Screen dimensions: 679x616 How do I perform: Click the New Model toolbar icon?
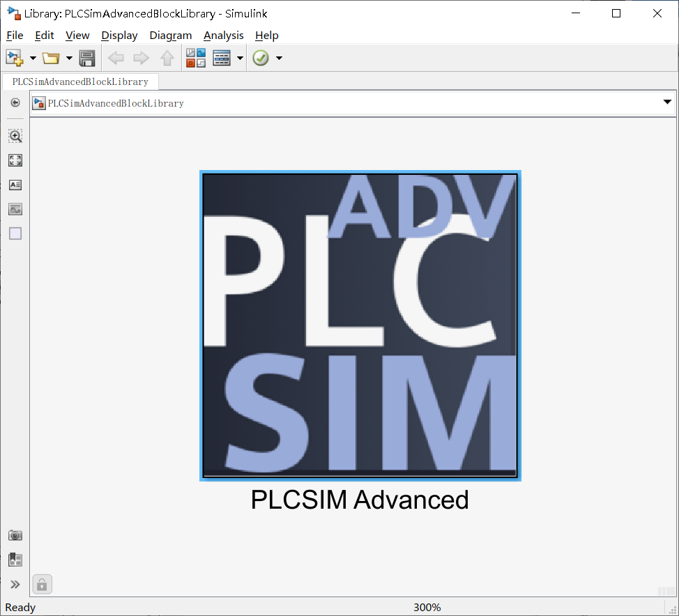(x=15, y=58)
